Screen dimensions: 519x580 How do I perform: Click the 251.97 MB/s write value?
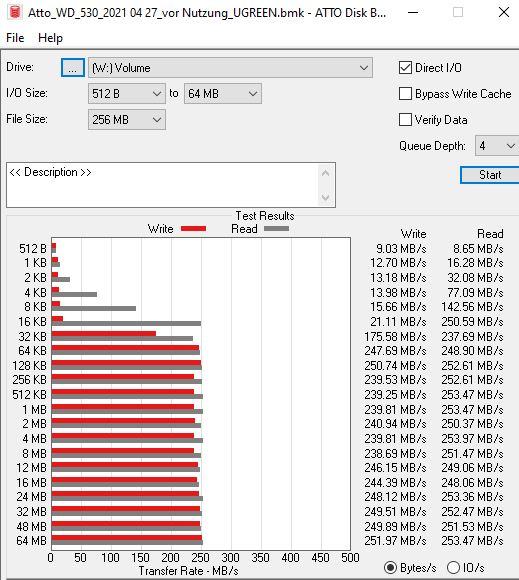click(x=395, y=541)
